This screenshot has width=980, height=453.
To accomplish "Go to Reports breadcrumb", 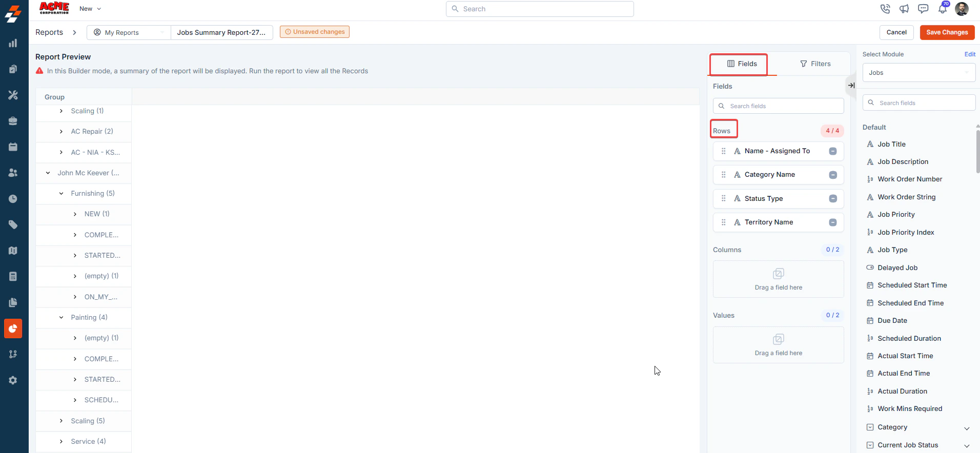I will click(49, 32).
